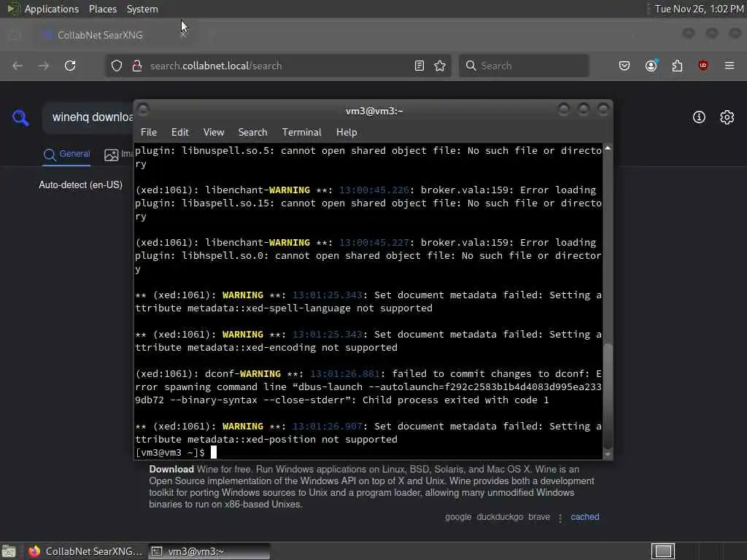The image size is (747, 560).
Task: Click the clock showing Tue Nov 26
Action: pyautogui.click(x=700, y=9)
